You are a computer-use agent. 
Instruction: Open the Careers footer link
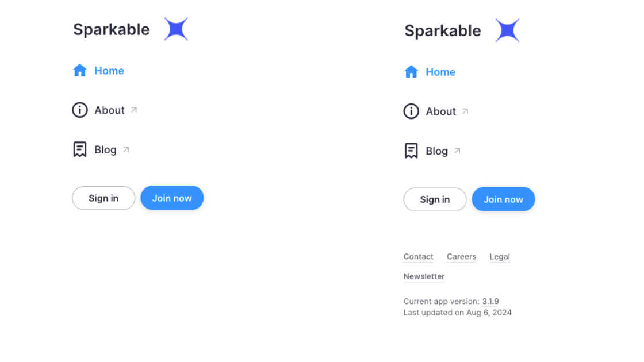click(461, 257)
